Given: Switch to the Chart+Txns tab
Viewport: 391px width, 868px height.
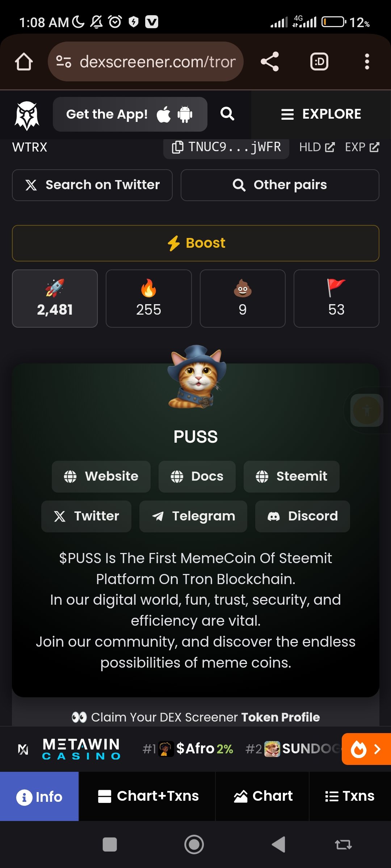Looking at the screenshot, I should pyautogui.click(x=147, y=796).
